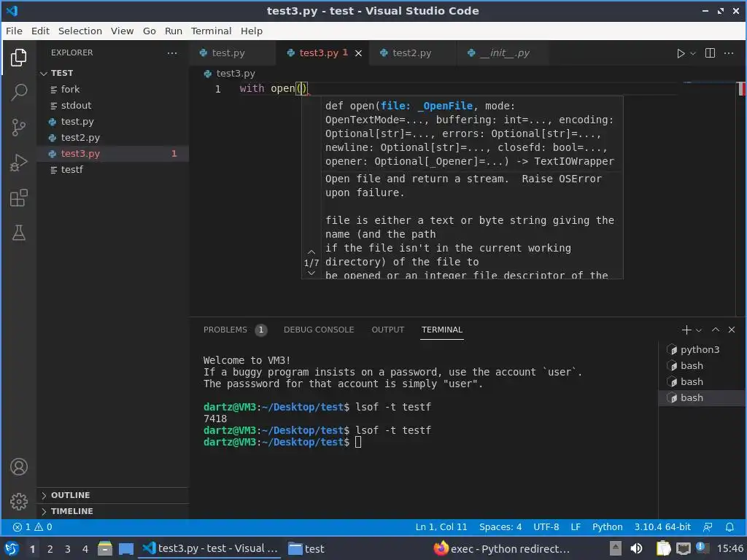Open the start menu icon in taskbar
747x560 pixels.
pyautogui.click(x=12, y=549)
